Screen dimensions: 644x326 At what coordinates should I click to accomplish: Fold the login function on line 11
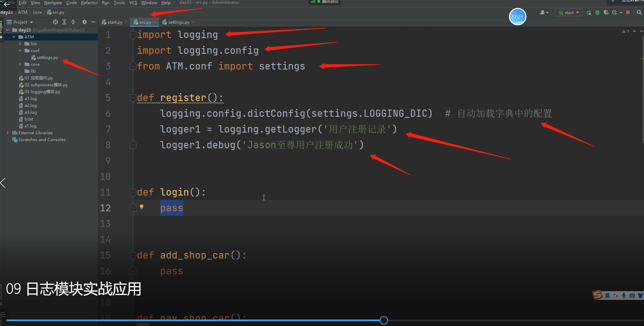[133, 192]
